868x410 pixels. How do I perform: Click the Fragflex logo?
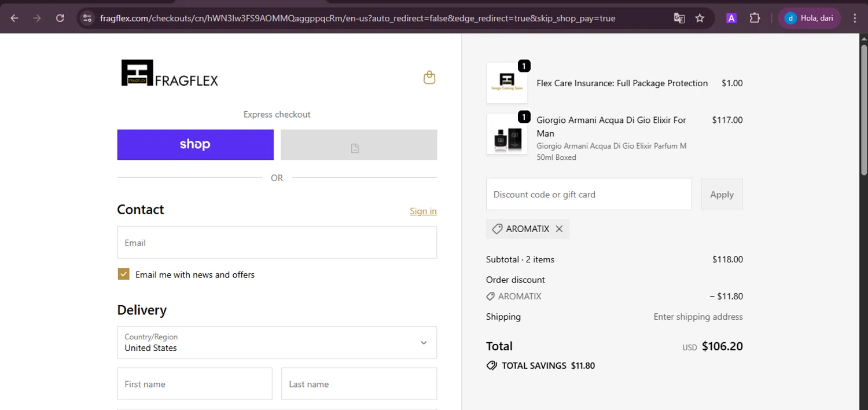[x=170, y=73]
